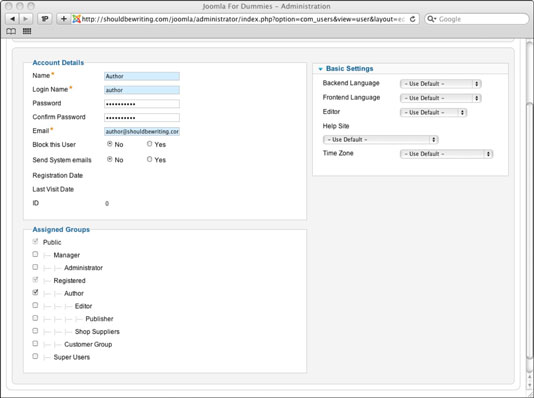Click the Assigned Groups heading

61,229
